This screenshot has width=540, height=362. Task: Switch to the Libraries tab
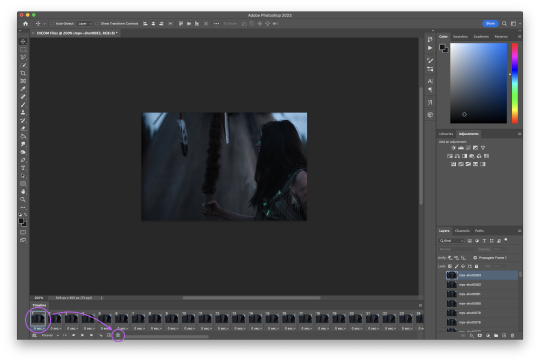446,134
